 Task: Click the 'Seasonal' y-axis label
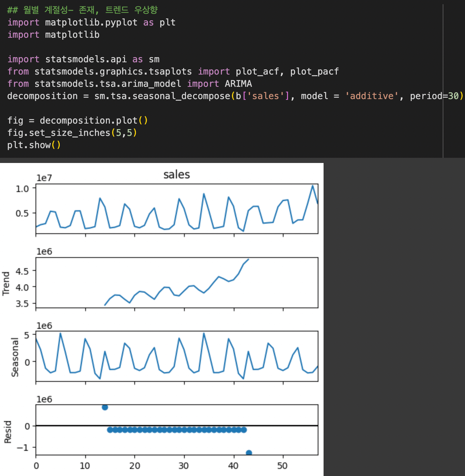click(15, 357)
